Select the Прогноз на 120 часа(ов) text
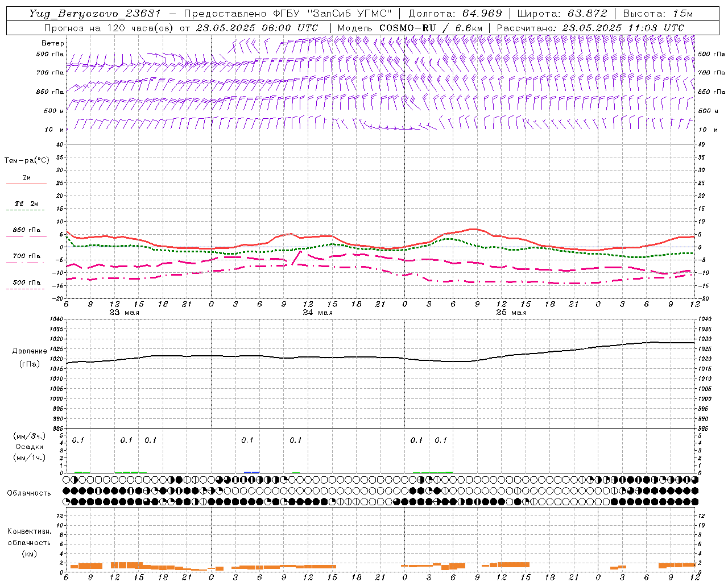Screen dimensions: 728x582 click(109, 28)
